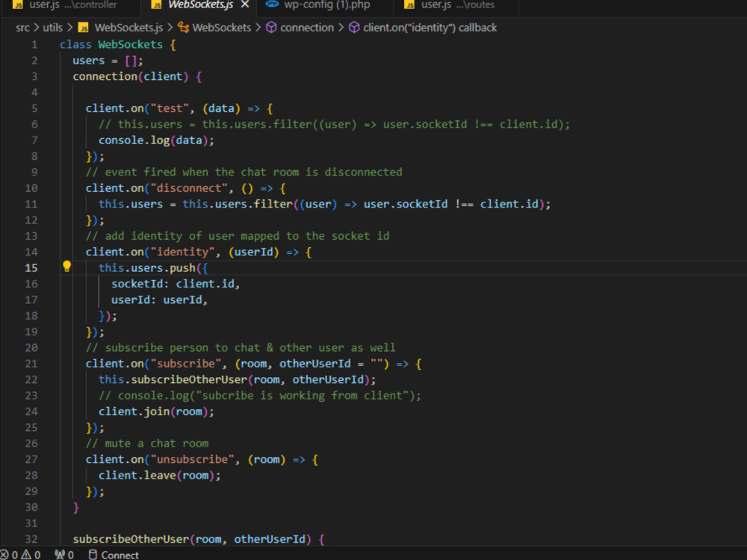Click the JS icon on WebSockets.js tab
This screenshot has width=747, height=560.
coord(156,4)
